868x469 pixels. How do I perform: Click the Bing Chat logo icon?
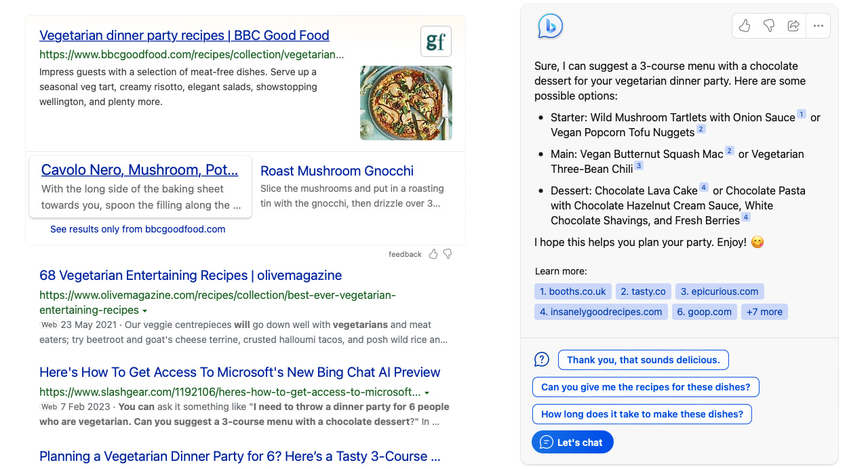551,25
